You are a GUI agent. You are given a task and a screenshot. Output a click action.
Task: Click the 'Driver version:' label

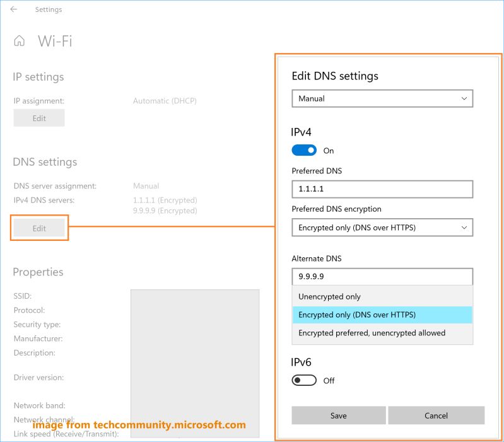tap(38, 378)
